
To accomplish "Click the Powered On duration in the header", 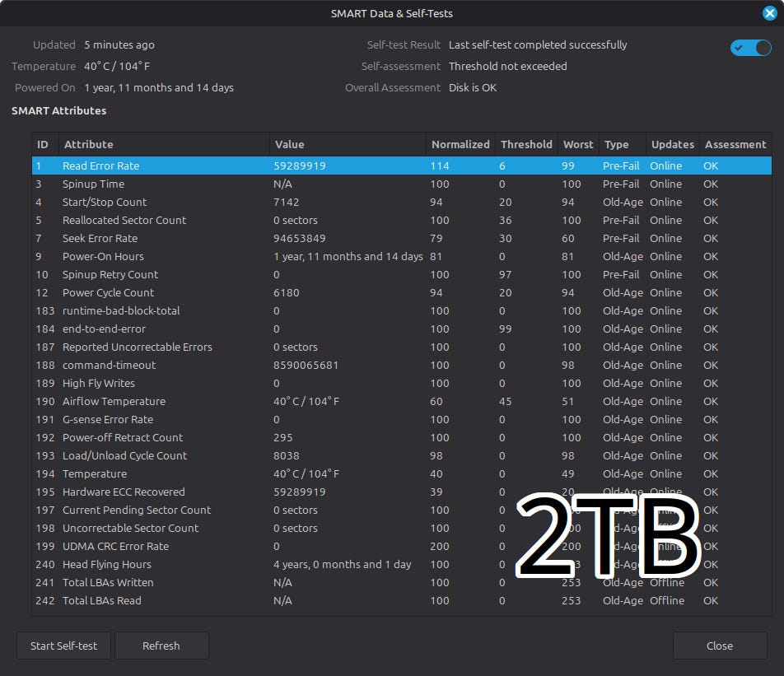I will pos(158,87).
